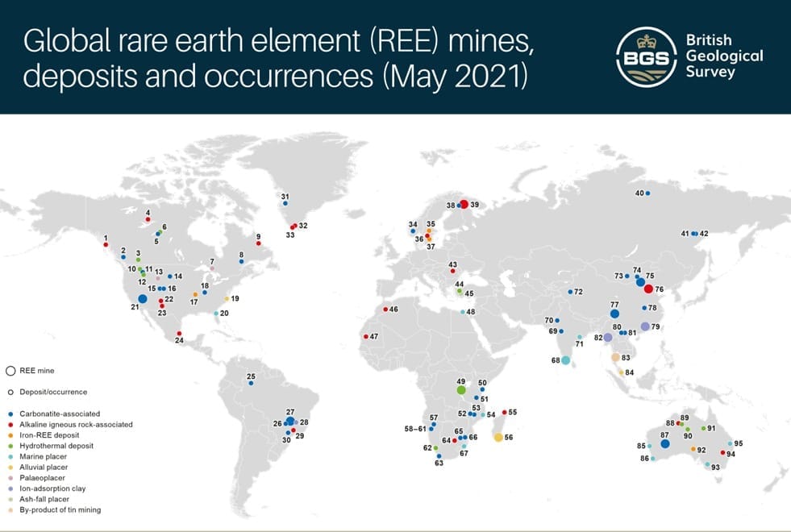The height and width of the screenshot is (532, 791).
Task: Click the blue marker 40 in northern Russia
Action: point(647,193)
